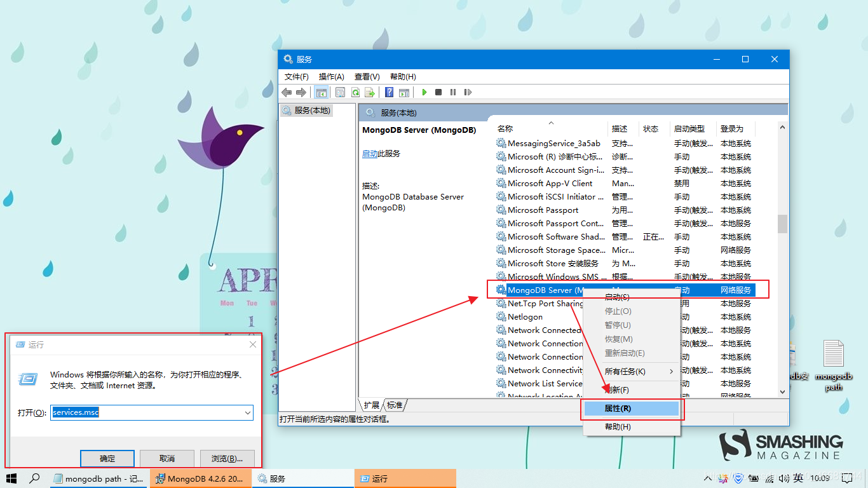This screenshot has width=868, height=488.
Task: Choose 属性(R) in the context menu
Action: 631,409
